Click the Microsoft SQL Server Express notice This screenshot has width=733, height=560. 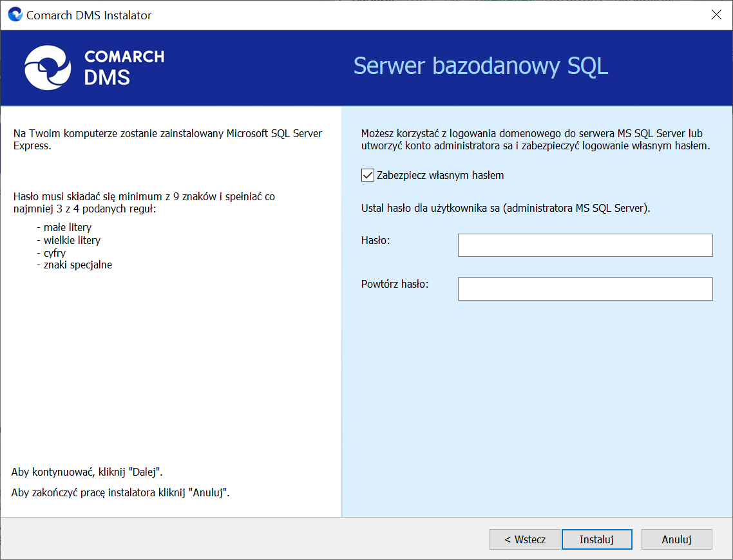[167, 139]
